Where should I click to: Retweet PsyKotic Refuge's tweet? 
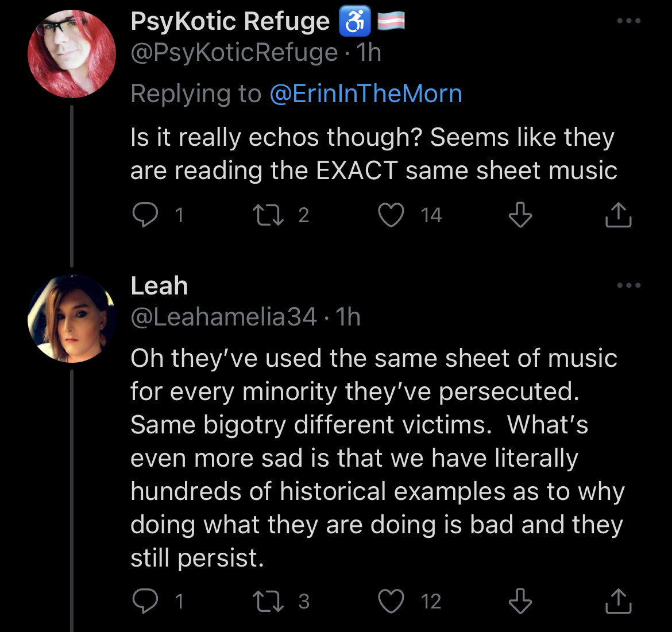point(265,215)
